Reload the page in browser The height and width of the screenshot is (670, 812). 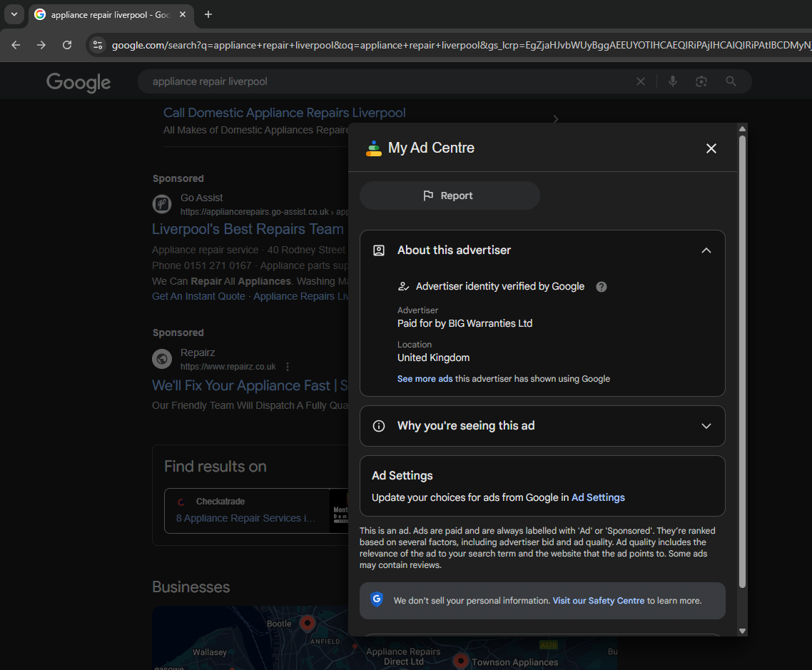click(67, 45)
